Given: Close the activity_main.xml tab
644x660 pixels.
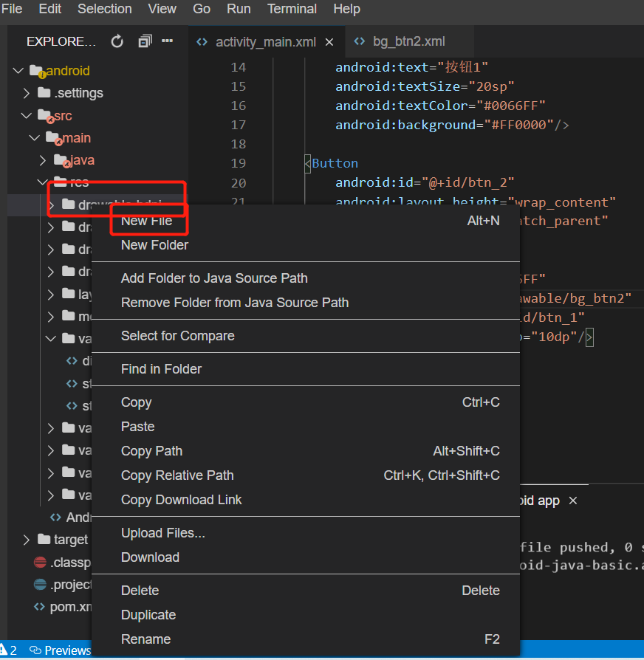Looking at the screenshot, I should click(x=329, y=42).
